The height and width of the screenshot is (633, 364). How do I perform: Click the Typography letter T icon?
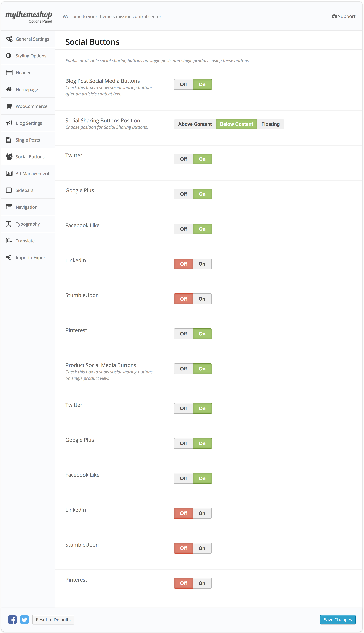click(x=9, y=224)
